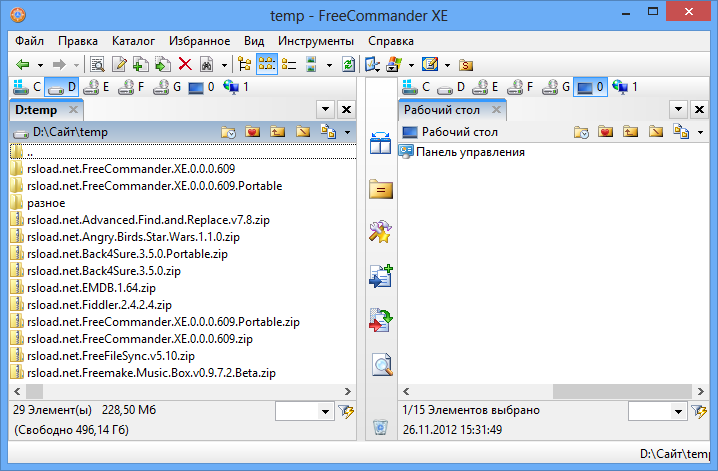This screenshot has height=471, width=718.
Task: Open left panel tab list dropdown
Action: [325, 109]
